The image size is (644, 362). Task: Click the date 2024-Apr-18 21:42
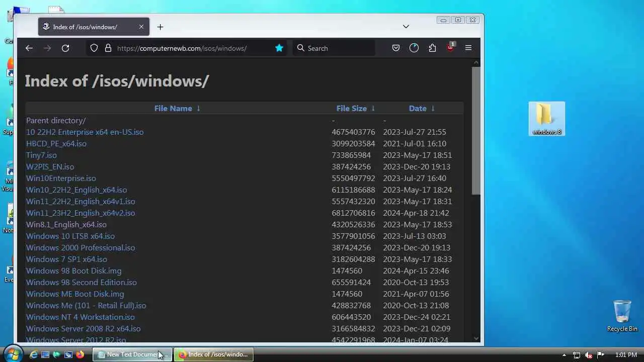[x=416, y=213]
